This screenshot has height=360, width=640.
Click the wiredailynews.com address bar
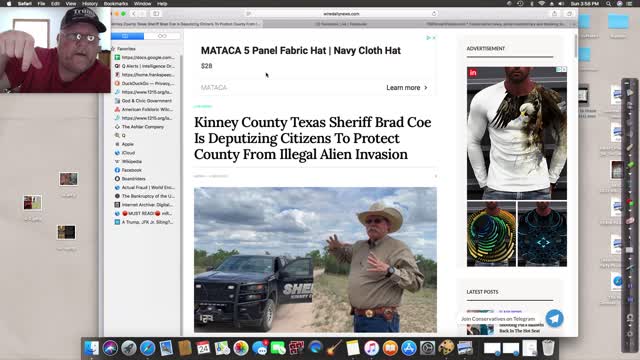(341, 13)
